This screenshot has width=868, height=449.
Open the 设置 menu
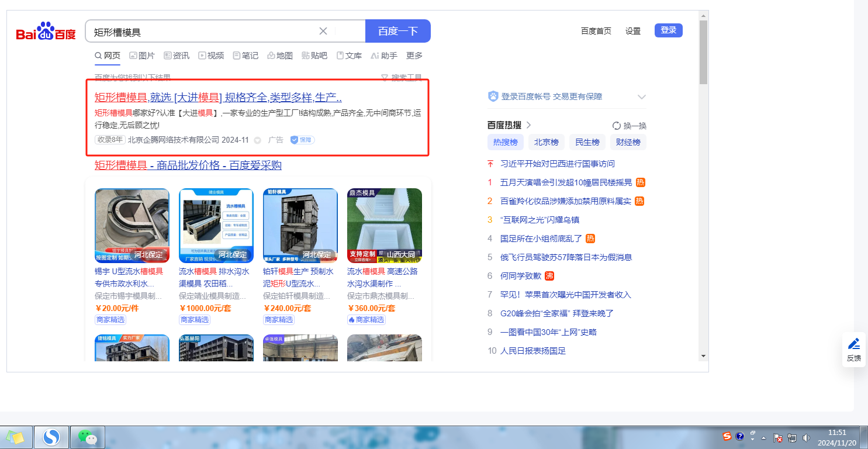(633, 31)
